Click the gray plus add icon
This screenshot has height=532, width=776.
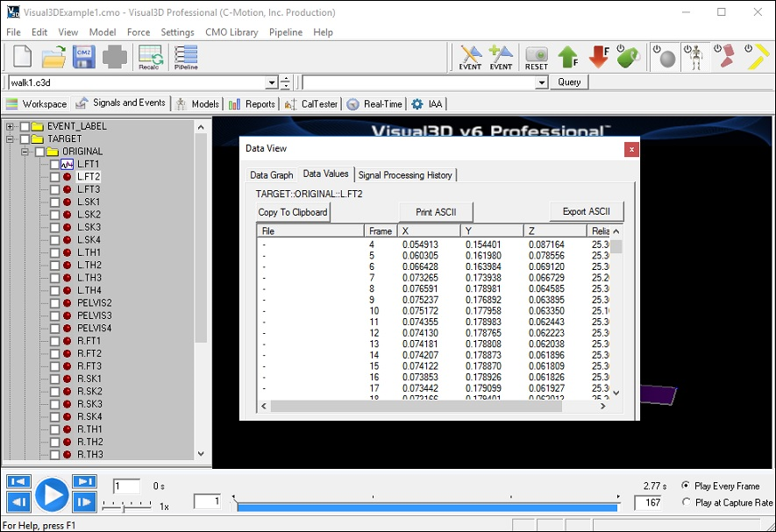(x=114, y=56)
